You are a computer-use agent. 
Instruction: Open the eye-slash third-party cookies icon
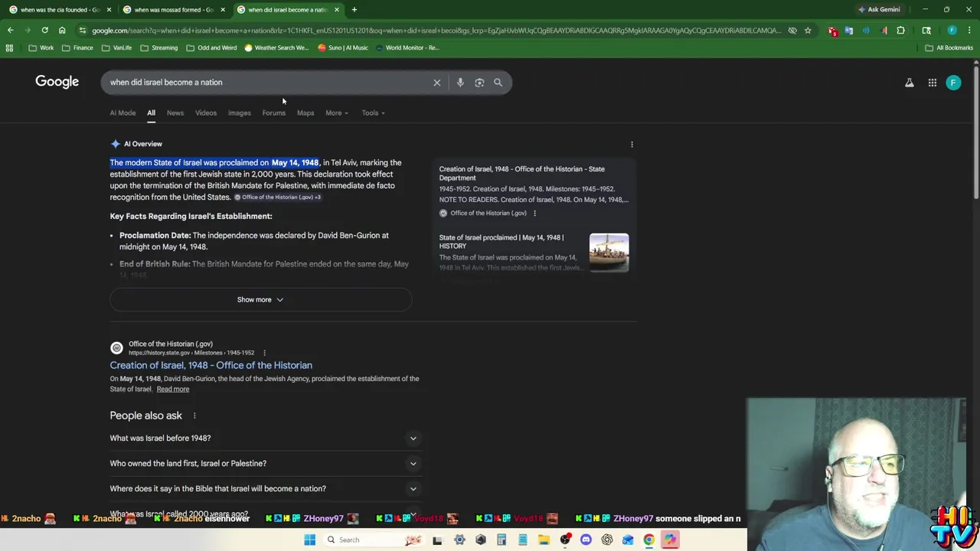tap(792, 31)
